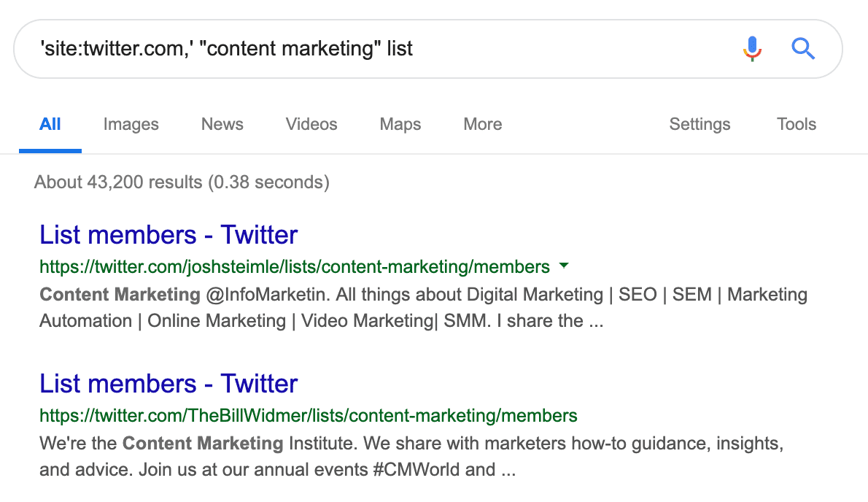Click the voice search microphone icon
The image size is (868, 502).
coord(752,49)
